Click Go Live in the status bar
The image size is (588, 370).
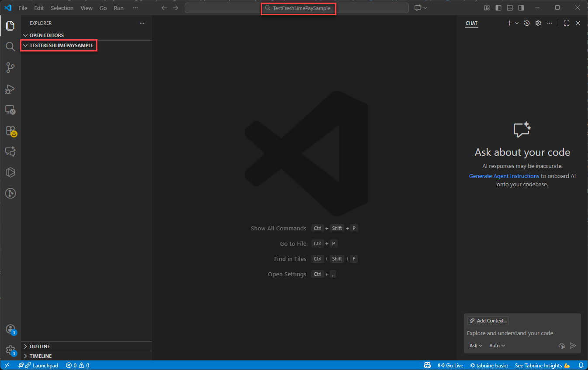(x=450, y=365)
